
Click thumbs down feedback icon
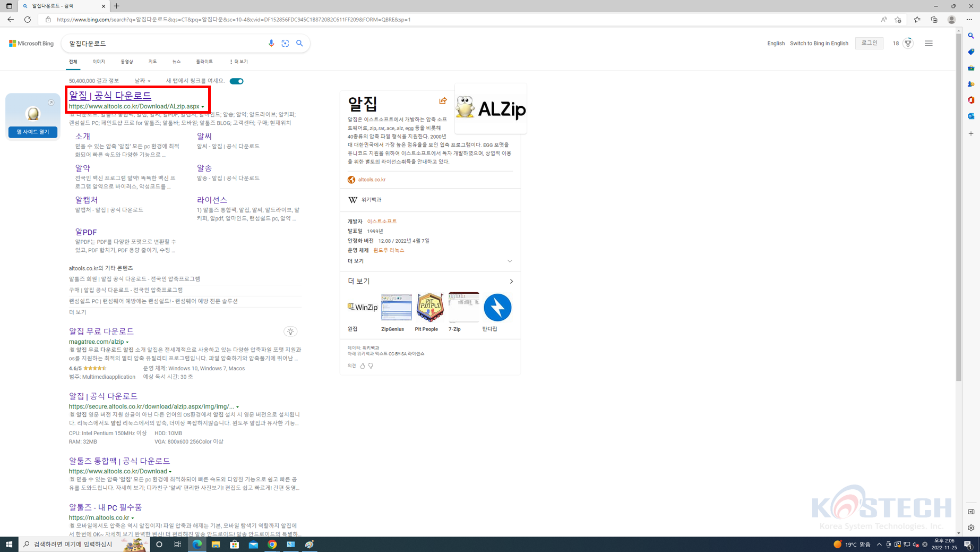point(371,366)
